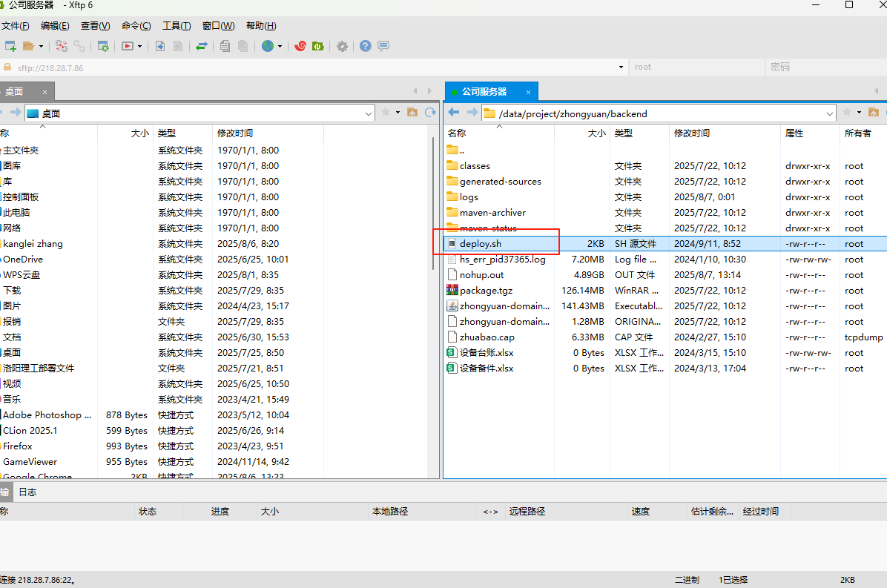This screenshot has width=887, height=588.
Task: Bookmark local path with the star icon
Action: pos(386,113)
